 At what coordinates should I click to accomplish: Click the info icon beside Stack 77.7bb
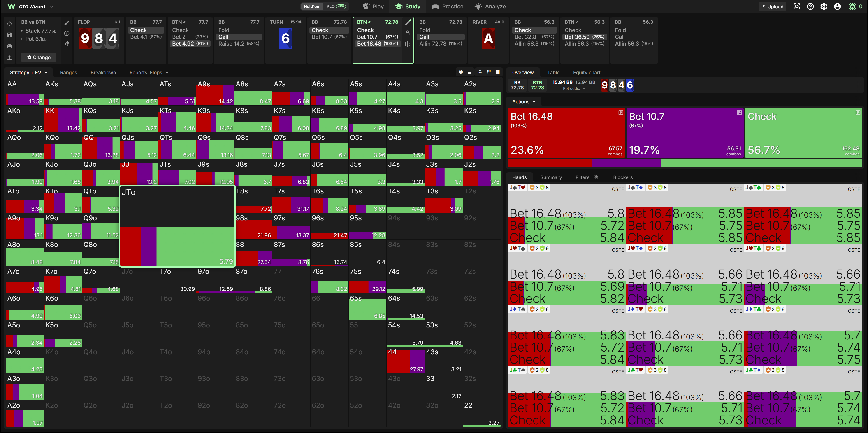click(x=67, y=33)
